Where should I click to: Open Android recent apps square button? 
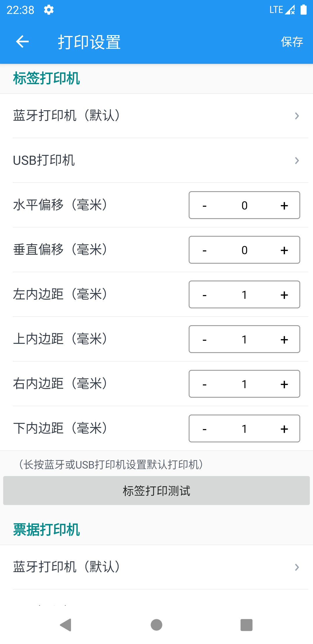[x=246, y=625]
